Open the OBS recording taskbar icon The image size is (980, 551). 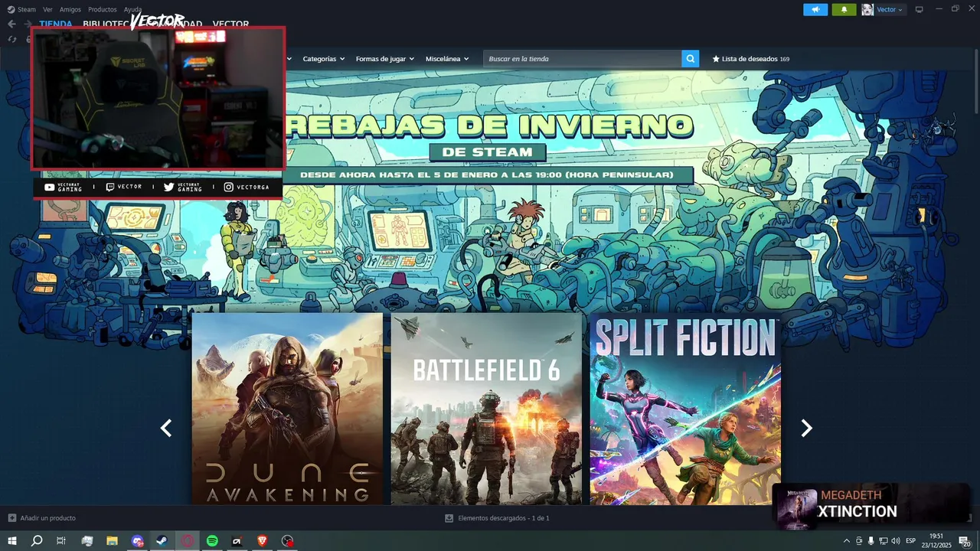click(287, 541)
